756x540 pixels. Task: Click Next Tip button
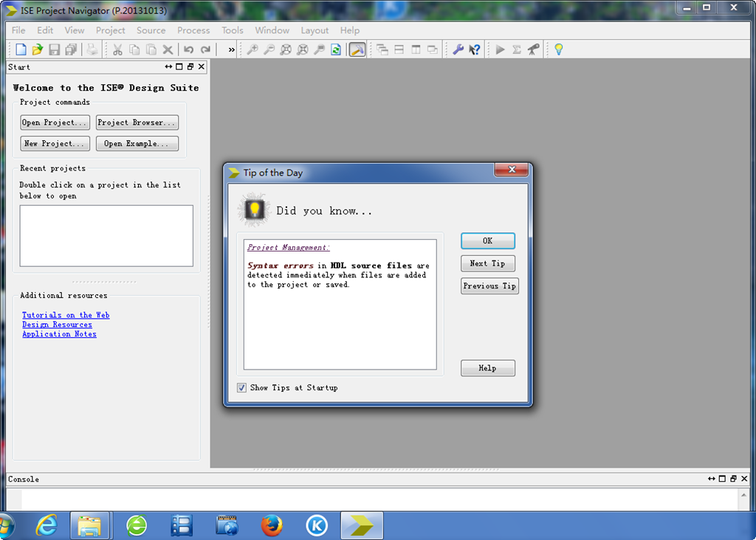pyautogui.click(x=487, y=263)
